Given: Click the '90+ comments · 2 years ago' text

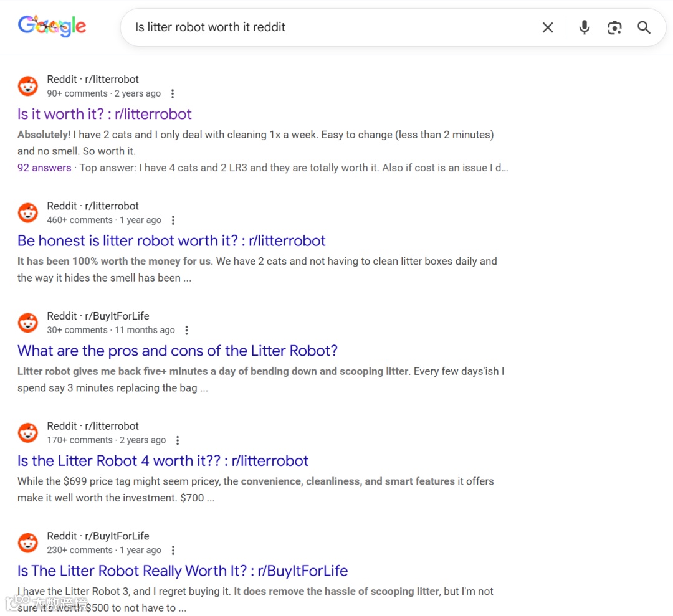Looking at the screenshot, I should click(104, 93).
